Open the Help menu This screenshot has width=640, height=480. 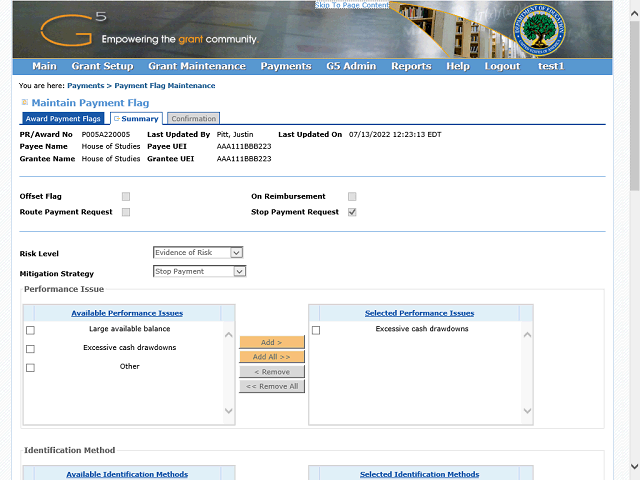(458, 66)
